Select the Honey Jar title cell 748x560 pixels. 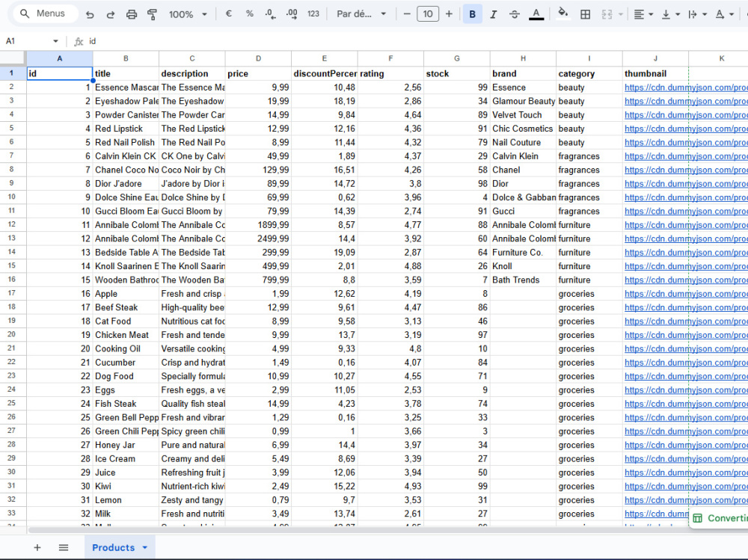coord(126,445)
